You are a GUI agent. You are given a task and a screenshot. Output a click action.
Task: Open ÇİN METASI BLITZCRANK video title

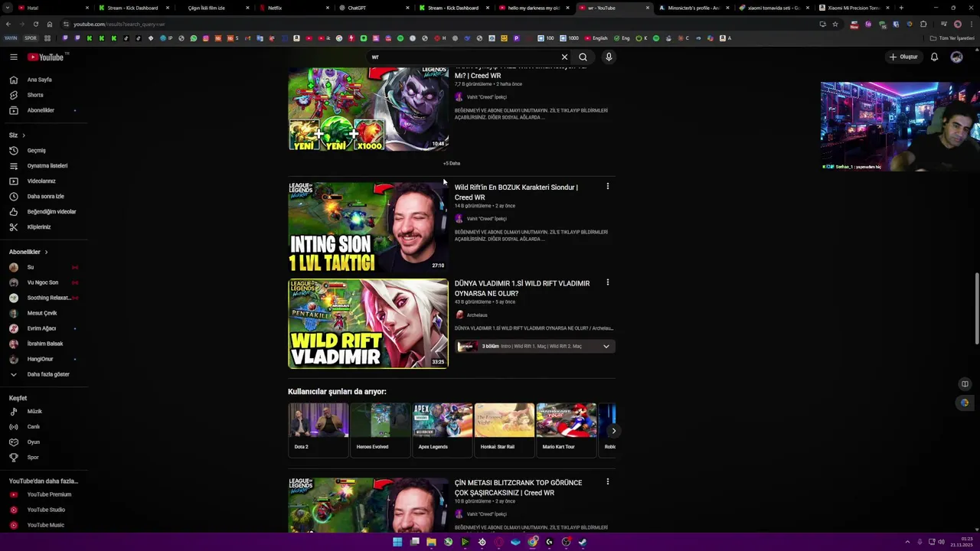[x=518, y=487]
